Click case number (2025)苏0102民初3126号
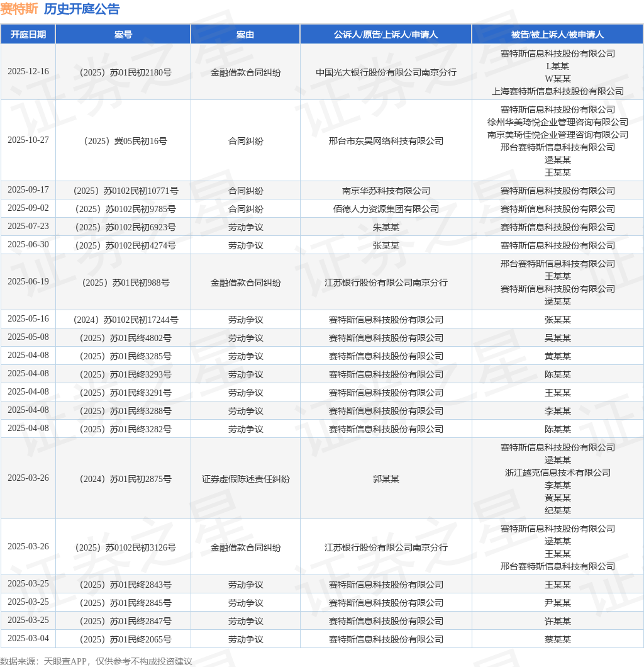The height and width of the screenshot is (667, 644). click(126, 547)
